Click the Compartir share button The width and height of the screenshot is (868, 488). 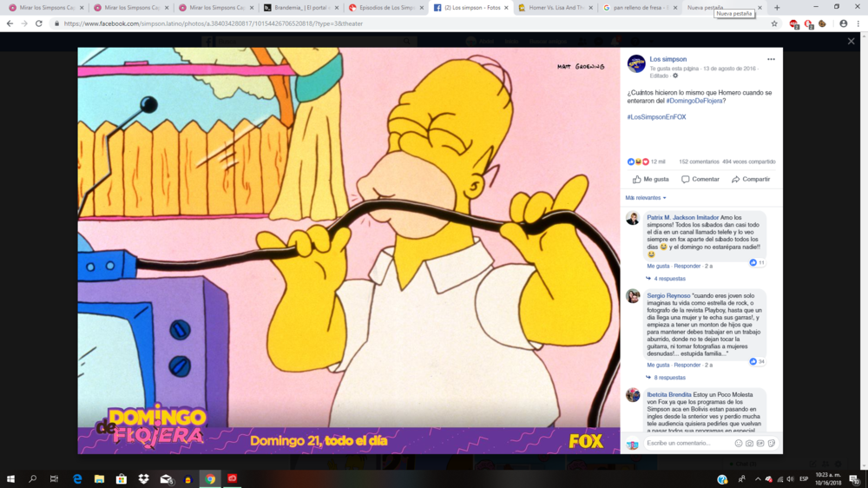[751, 180]
